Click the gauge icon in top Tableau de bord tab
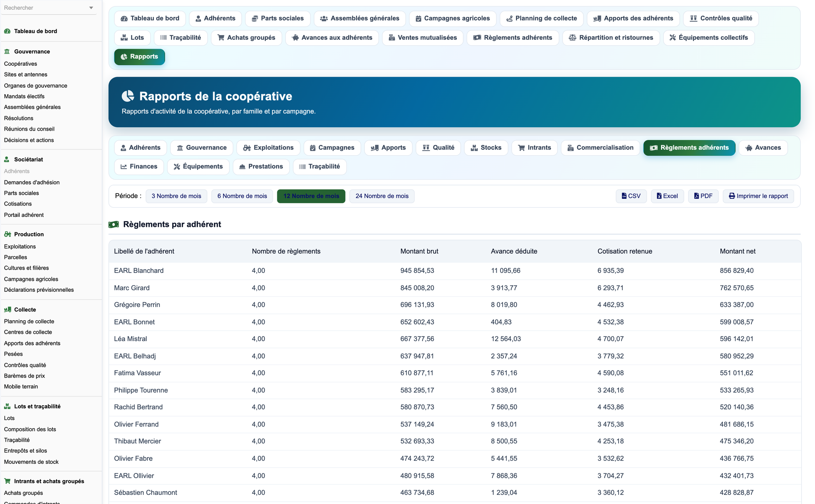 coord(124,18)
